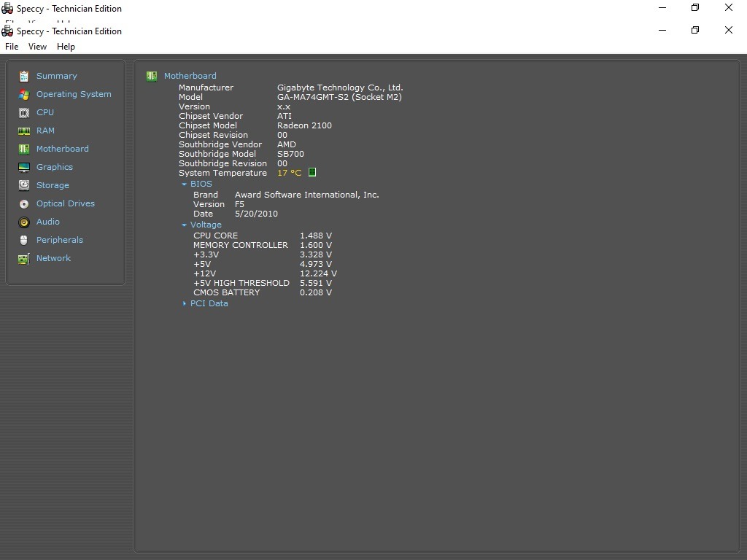Open the View menu
The image size is (747, 560).
coord(37,47)
